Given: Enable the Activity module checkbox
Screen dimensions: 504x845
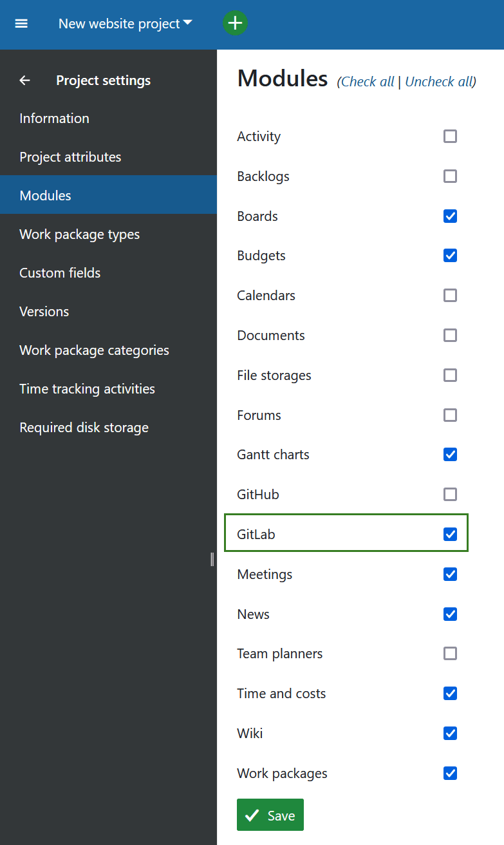Looking at the screenshot, I should point(450,136).
